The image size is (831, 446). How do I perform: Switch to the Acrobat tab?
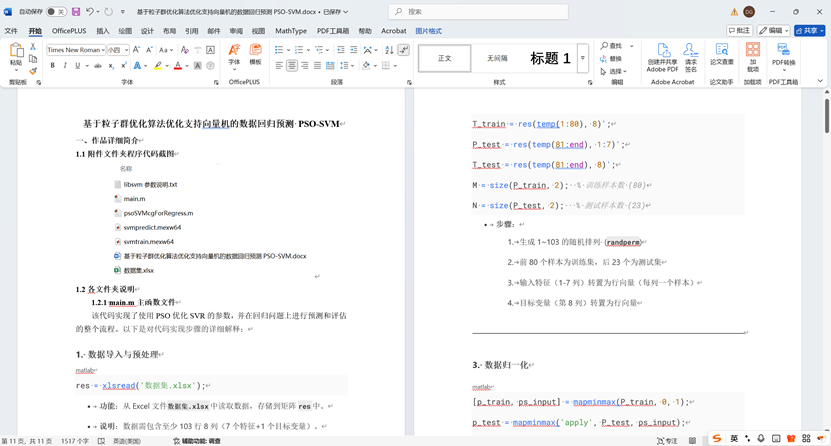[x=394, y=31]
